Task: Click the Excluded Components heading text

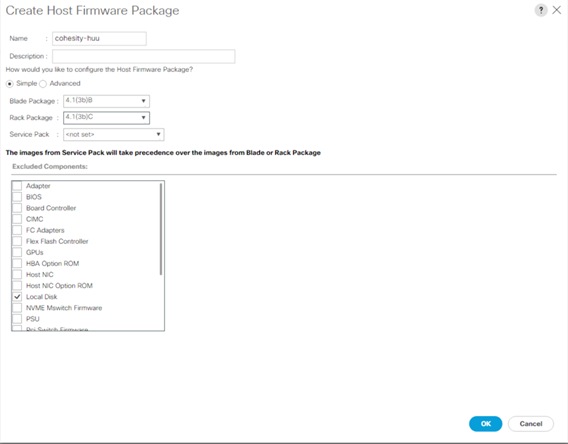Action: pyautogui.click(x=50, y=167)
